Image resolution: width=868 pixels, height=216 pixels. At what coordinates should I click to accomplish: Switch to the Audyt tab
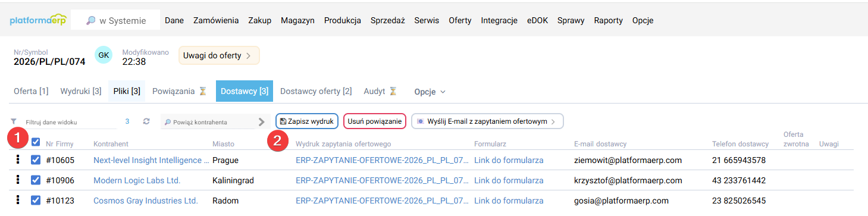click(x=380, y=92)
